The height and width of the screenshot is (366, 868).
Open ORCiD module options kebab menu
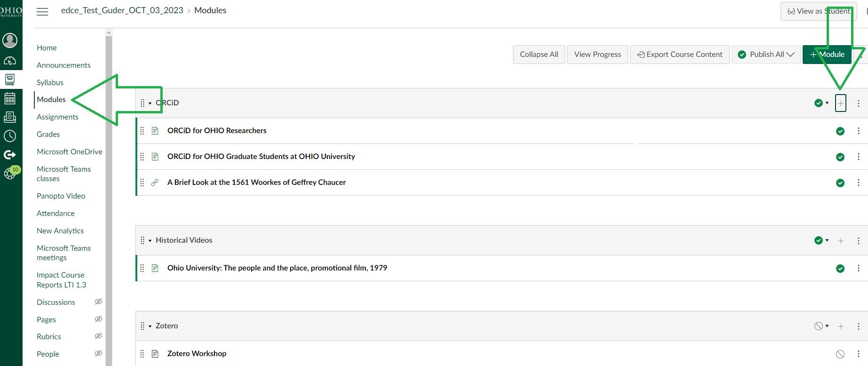tap(859, 103)
